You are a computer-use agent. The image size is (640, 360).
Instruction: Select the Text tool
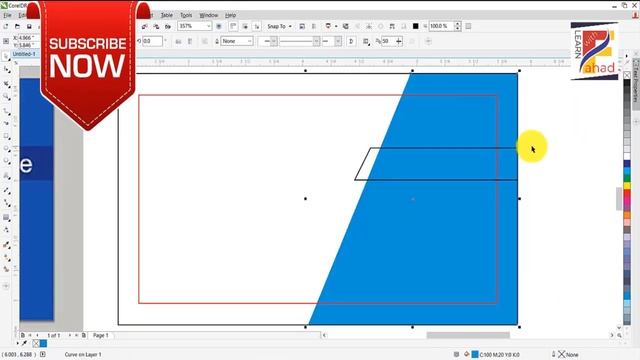6,176
